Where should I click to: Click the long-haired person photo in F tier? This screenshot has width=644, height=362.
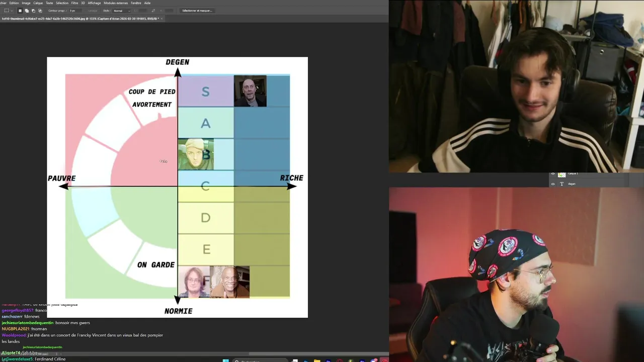point(193,282)
